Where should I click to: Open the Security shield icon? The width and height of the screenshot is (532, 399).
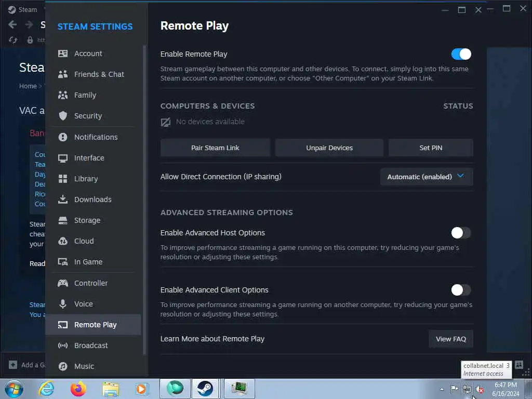point(63,116)
